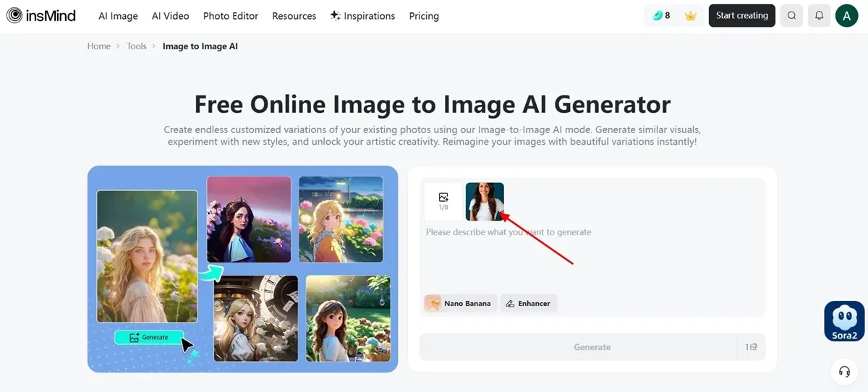Viewport: 868px width, 392px height.
Task: Click the Start creating button
Action: 742,15
